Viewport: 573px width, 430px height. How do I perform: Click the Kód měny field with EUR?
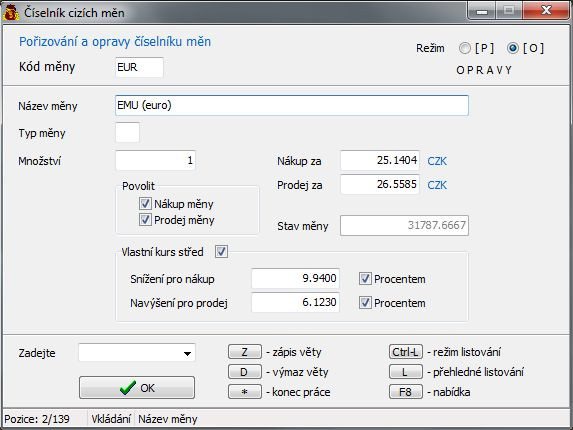(139, 67)
